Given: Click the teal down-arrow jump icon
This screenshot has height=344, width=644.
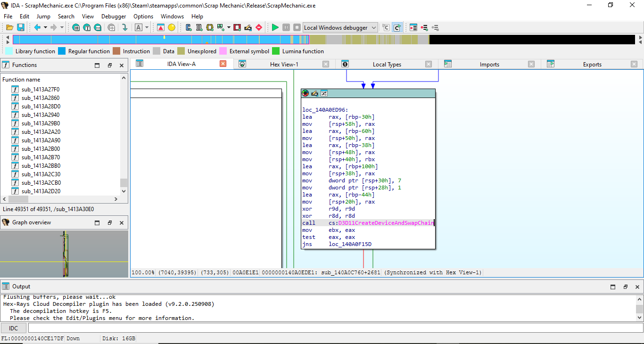Looking at the screenshot, I should tap(124, 27).
